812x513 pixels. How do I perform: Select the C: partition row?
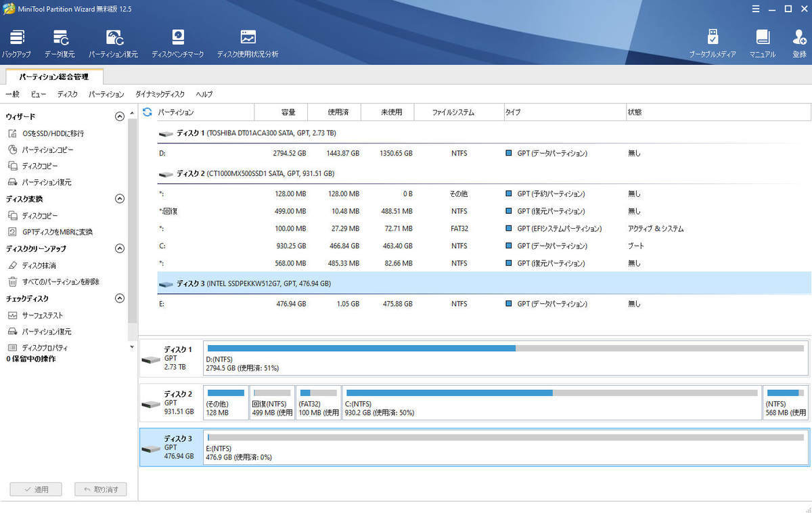(484, 246)
